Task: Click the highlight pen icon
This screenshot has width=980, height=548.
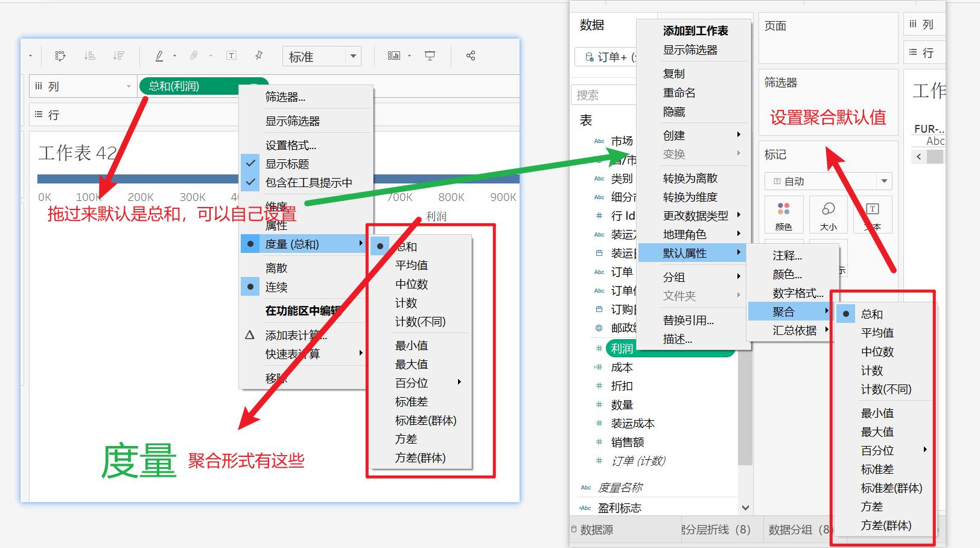Action: [159, 56]
